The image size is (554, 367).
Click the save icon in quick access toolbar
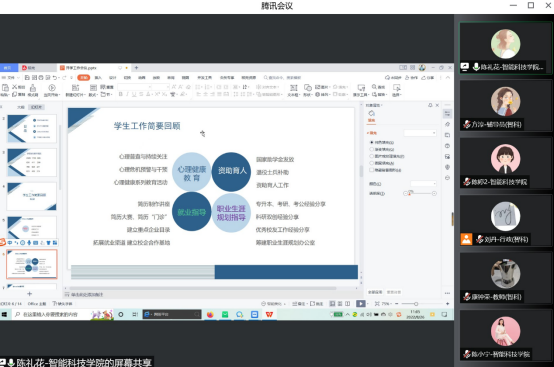27,78
